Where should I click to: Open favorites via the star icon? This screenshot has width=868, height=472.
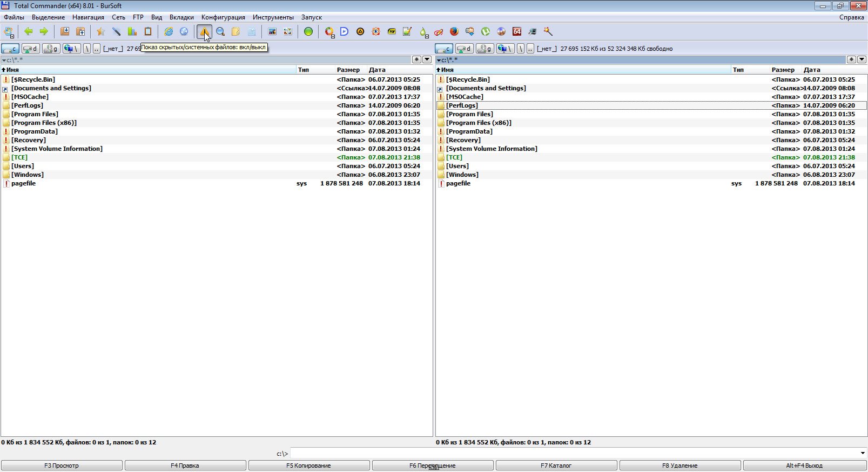100,31
